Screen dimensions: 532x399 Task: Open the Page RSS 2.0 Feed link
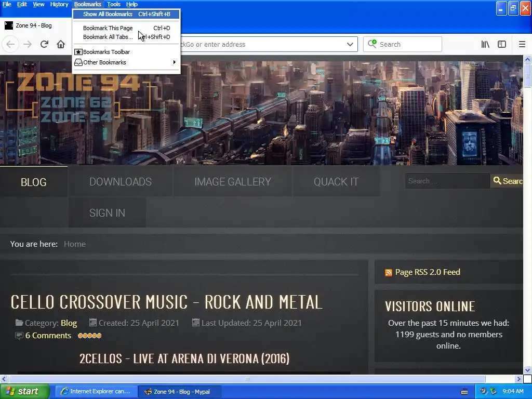(x=428, y=272)
